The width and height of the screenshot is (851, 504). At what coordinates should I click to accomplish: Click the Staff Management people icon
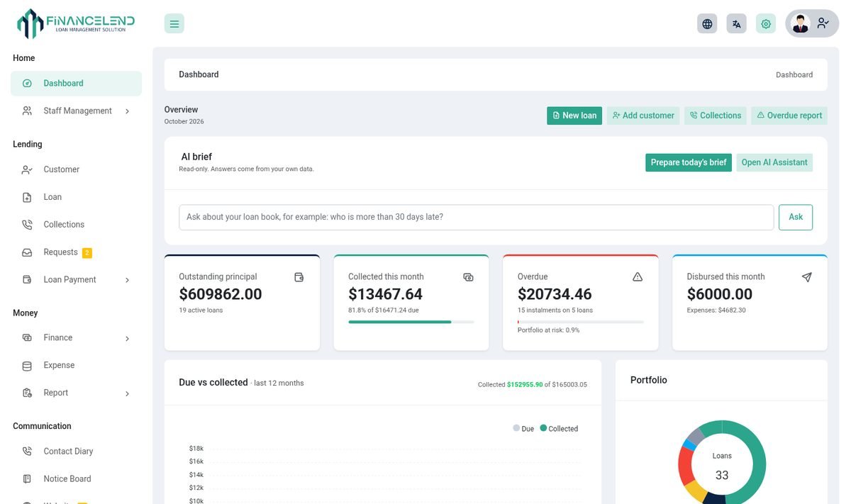(x=27, y=111)
